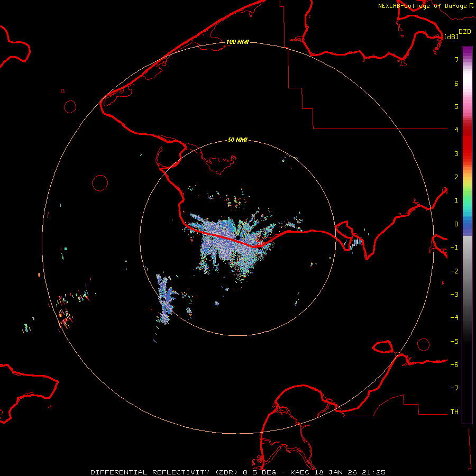Click the "50 NMI" range ring label
Screen dimensions: 476x476
click(x=237, y=140)
